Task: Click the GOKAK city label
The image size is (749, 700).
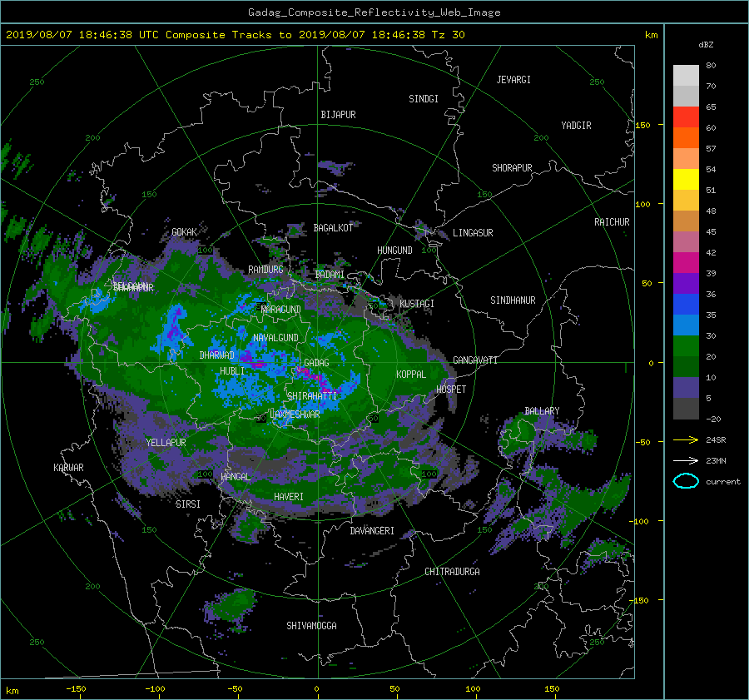Action: [184, 232]
